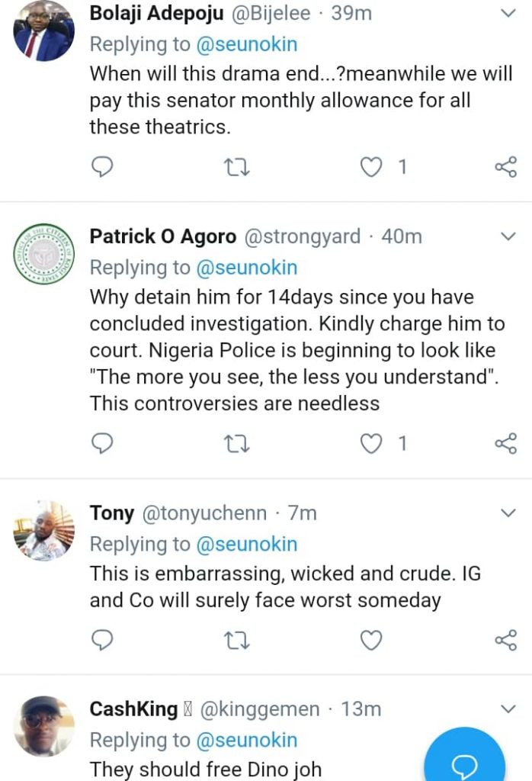
Task: Open options chevron on Bolaji Adepoju's tweet
Action: 508,13
